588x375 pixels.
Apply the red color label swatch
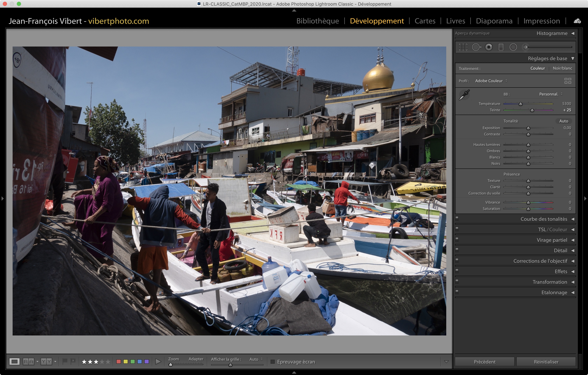[x=119, y=361]
